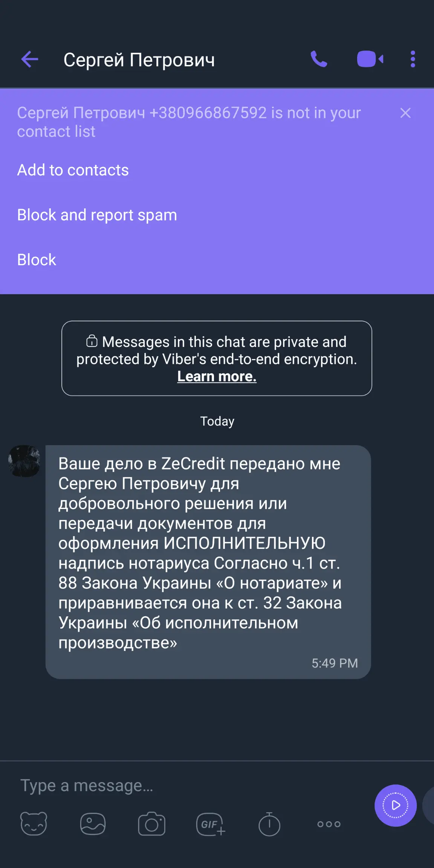Tap the sender's profile avatar

click(x=24, y=461)
